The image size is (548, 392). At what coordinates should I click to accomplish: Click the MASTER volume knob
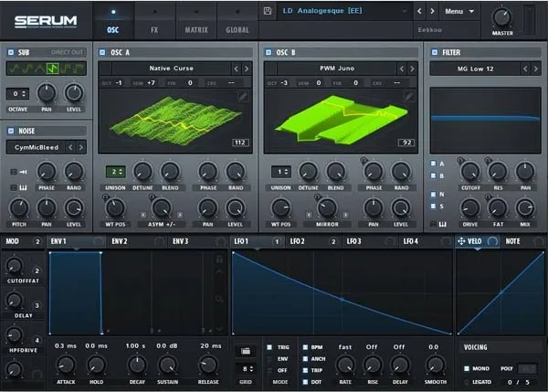click(x=502, y=17)
